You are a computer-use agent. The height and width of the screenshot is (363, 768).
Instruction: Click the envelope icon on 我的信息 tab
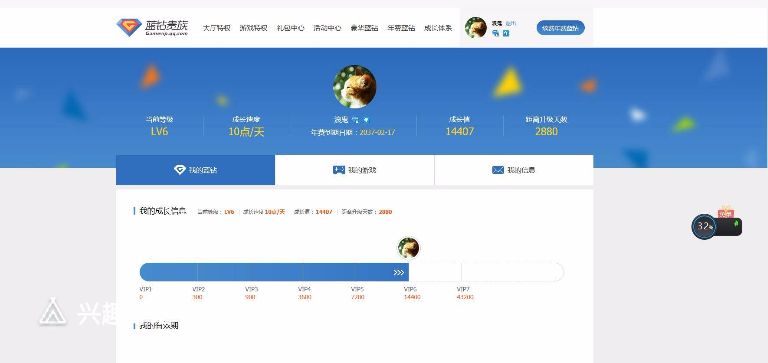click(498, 170)
